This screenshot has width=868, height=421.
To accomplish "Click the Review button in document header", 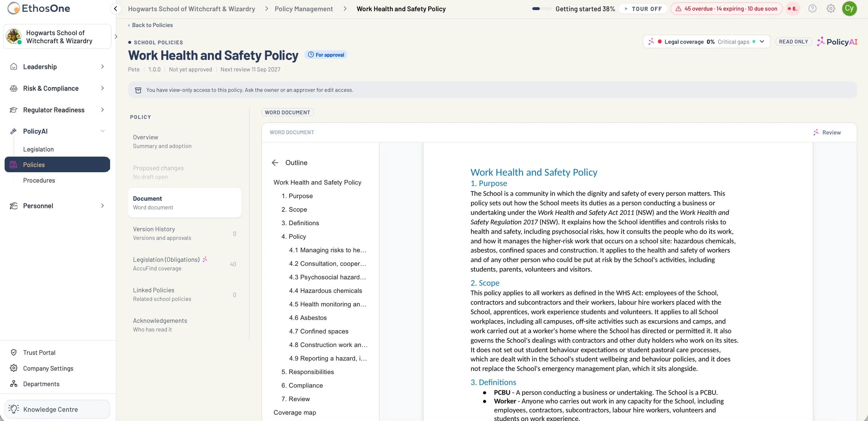I will coord(826,132).
